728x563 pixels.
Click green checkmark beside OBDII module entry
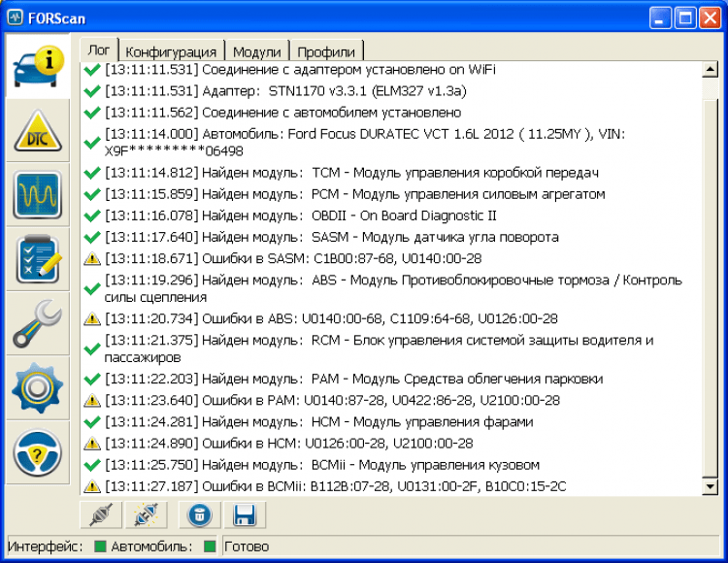click(92, 215)
